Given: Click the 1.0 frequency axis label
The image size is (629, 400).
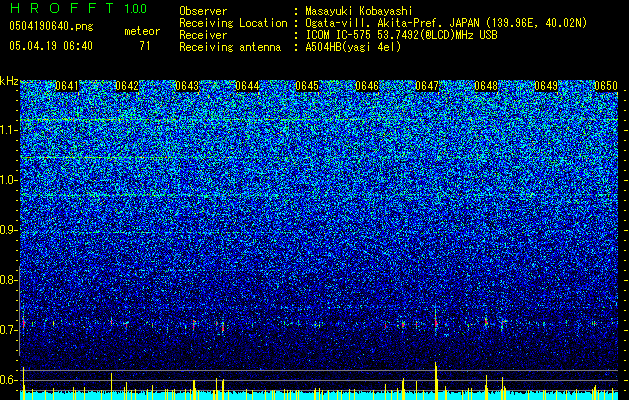Looking at the screenshot, I should (x=7, y=180).
